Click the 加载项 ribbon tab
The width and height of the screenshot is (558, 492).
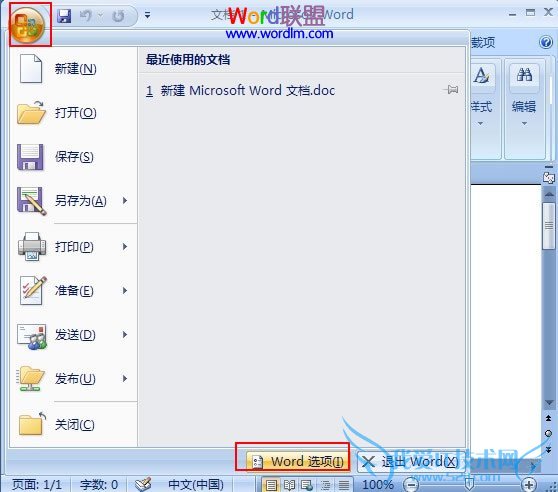(x=483, y=42)
